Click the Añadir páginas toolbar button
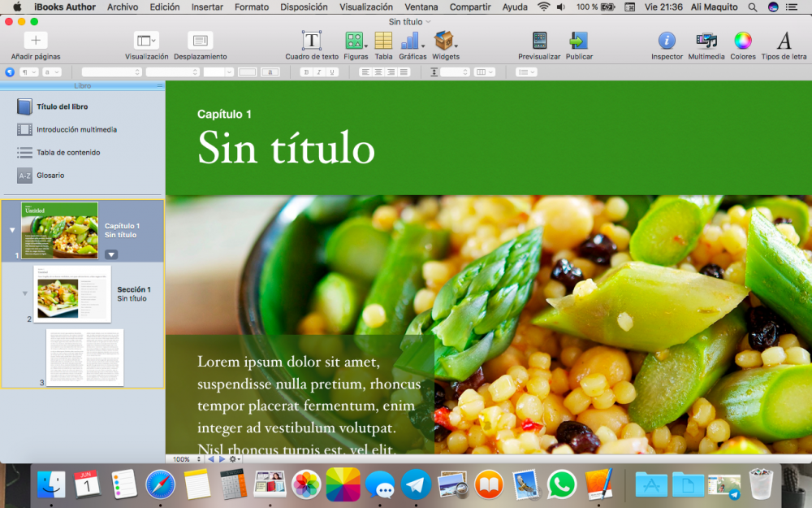 coord(35,41)
